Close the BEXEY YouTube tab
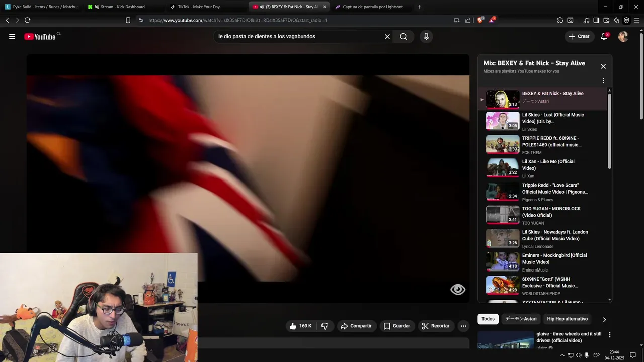This screenshot has height=362, width=644. click(x=324, y=7)
